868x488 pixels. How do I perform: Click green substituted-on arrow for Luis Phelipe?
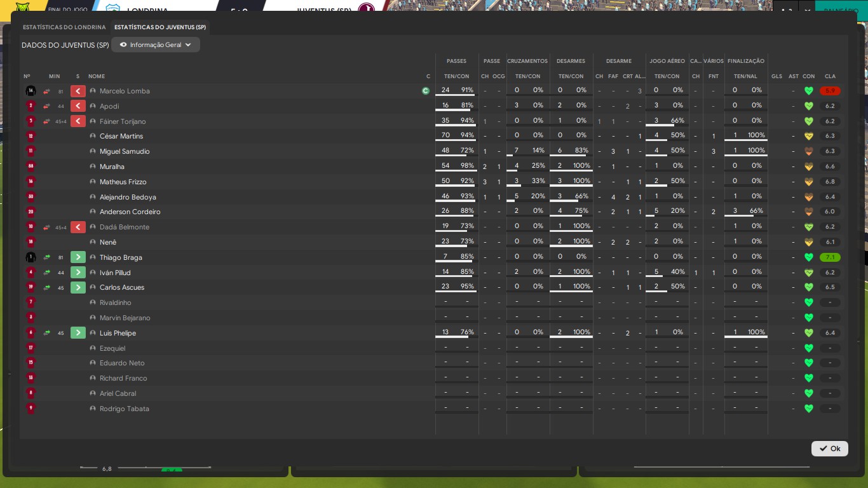coord(78,333)
